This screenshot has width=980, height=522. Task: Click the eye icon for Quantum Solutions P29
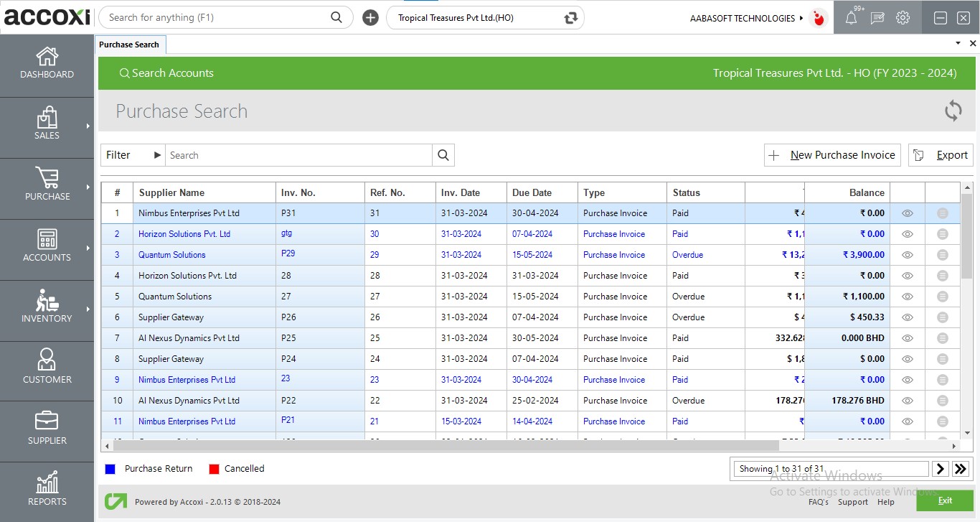coord(907,255)
